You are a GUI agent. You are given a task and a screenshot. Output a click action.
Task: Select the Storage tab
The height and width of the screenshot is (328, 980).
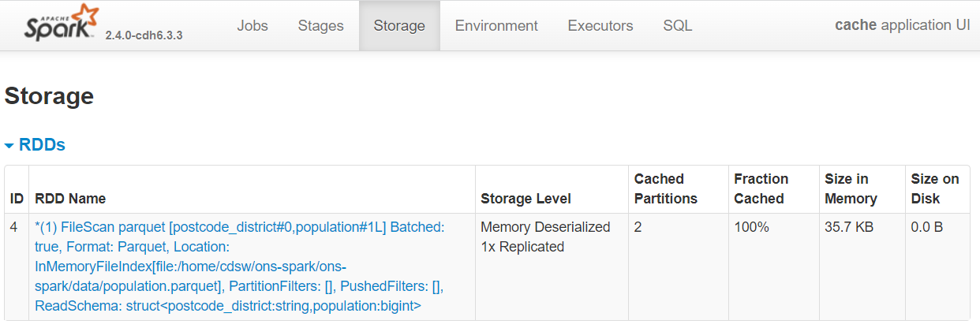(399, 25)
